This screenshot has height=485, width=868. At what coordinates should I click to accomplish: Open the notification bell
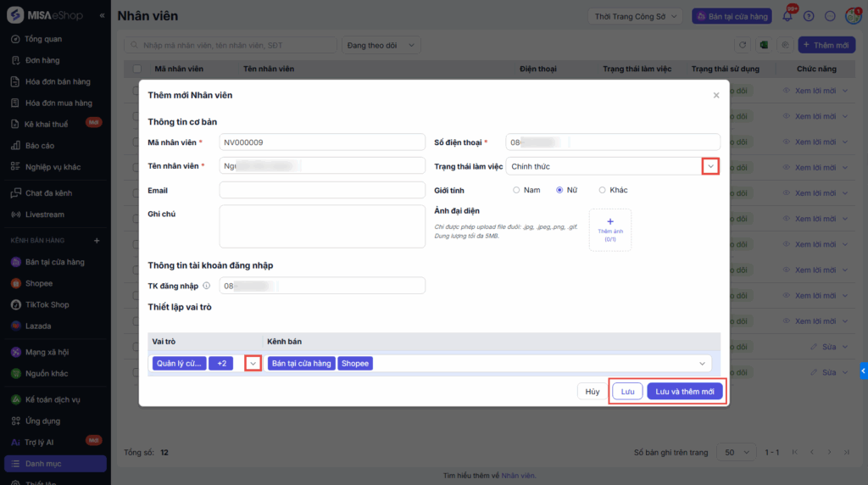787,16
